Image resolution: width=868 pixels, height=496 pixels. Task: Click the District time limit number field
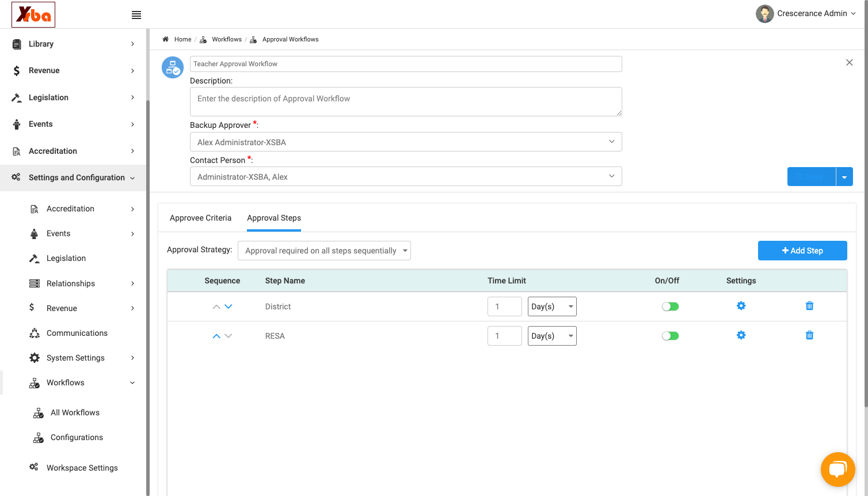point(505,306)
